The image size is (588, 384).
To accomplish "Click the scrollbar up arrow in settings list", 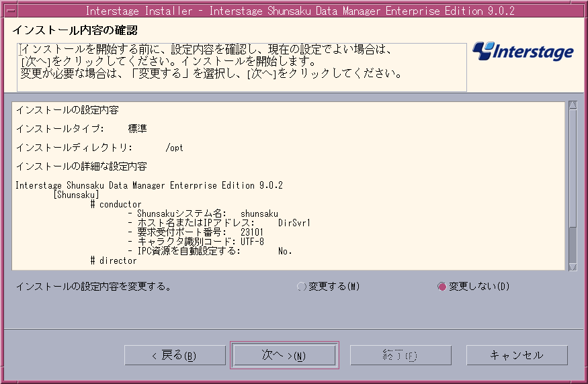I will [x=573, y=105].
